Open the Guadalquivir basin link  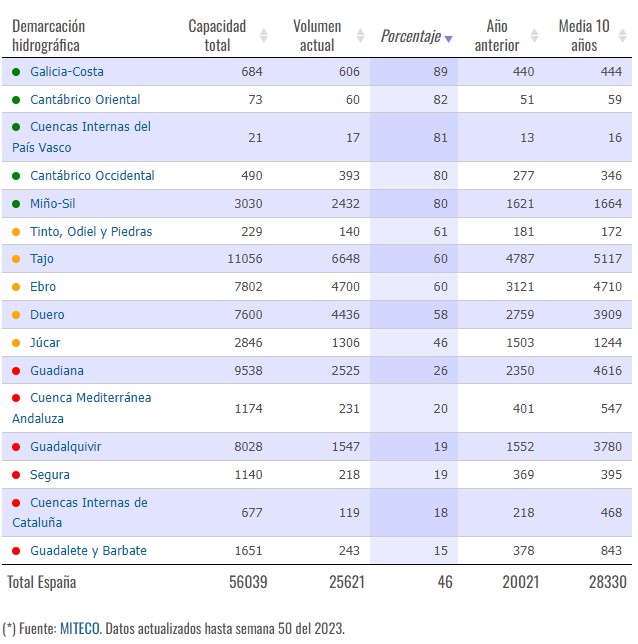[66, 447]
